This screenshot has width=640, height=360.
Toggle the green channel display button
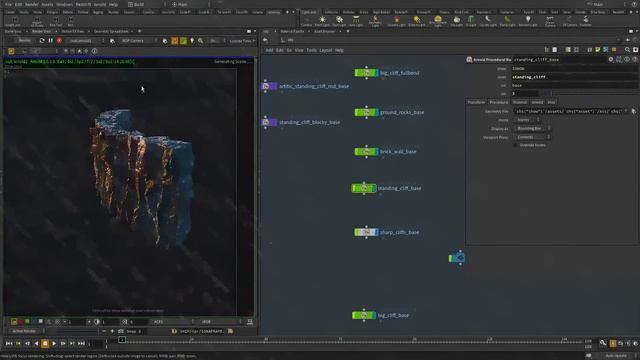(27, 322)
